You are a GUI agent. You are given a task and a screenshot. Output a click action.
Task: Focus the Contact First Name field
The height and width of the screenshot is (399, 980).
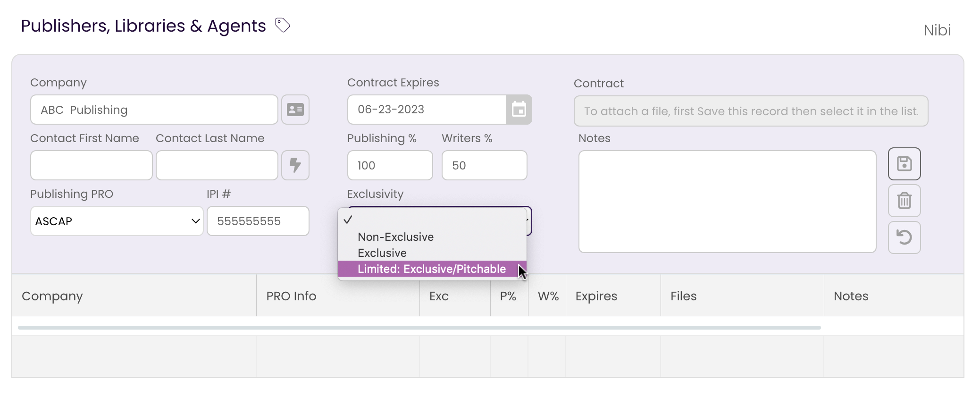pyautogui.click(x=92, y=165)
